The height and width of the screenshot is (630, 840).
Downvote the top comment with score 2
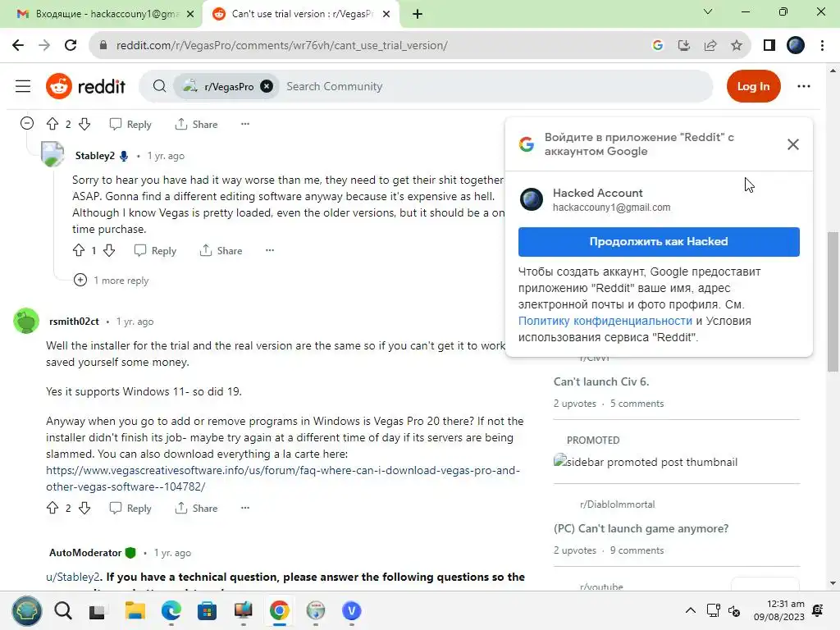click(84, 125)
